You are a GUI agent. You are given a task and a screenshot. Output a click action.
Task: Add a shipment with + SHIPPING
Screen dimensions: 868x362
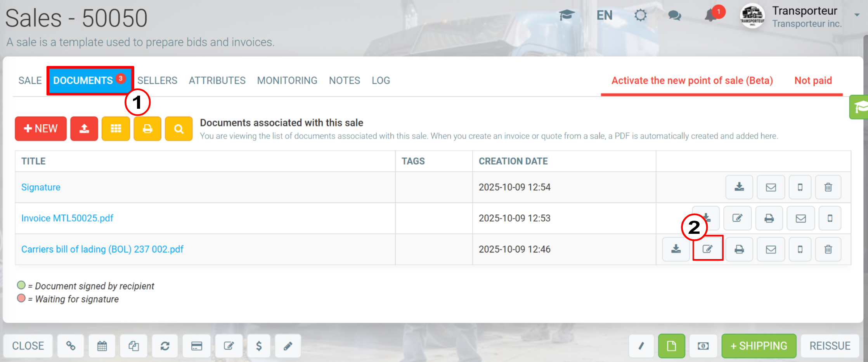759,346
